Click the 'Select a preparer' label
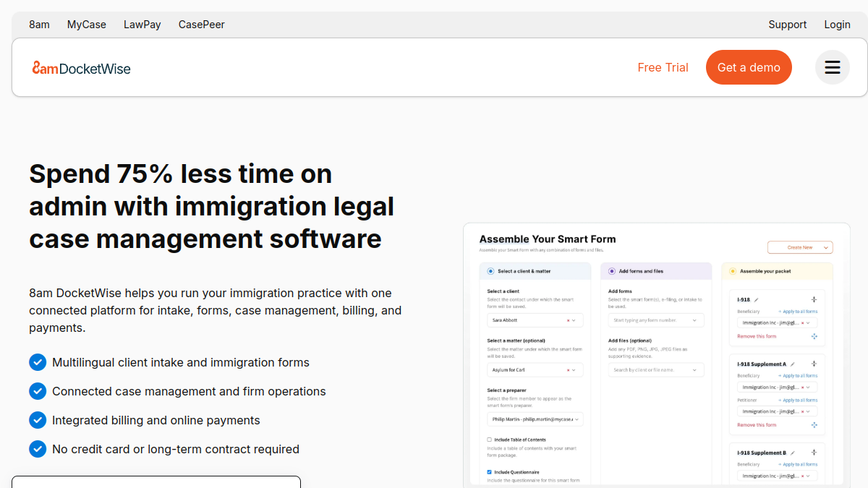The image size is (868, 488). pyautogui.click(x=506, y=390)
